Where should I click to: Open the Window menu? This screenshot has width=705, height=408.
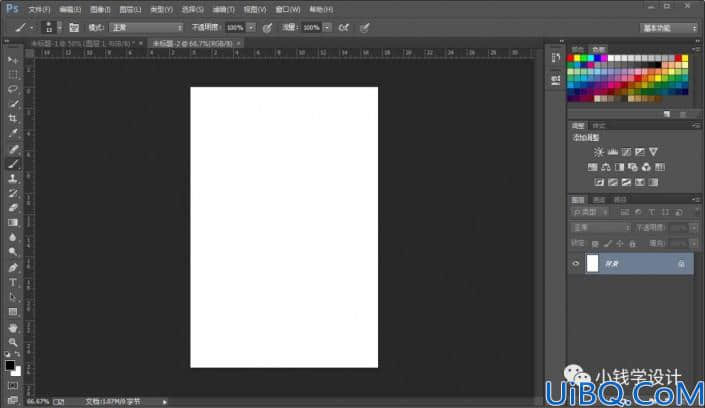288,9
